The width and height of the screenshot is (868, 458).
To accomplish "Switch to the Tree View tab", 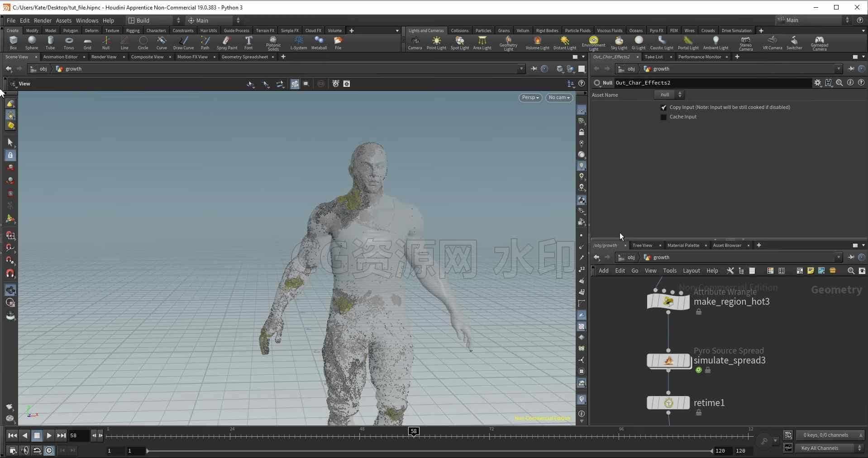I will [x=642, y=245].
